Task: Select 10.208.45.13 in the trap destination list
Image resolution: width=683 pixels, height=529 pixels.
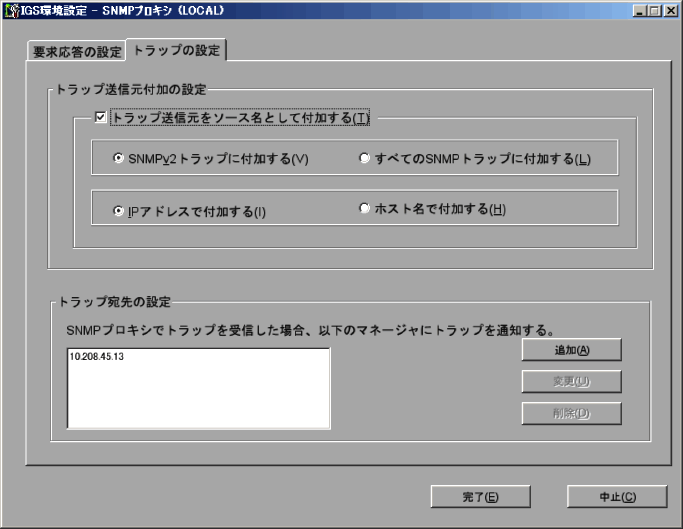Action: (x=97, y=356)
